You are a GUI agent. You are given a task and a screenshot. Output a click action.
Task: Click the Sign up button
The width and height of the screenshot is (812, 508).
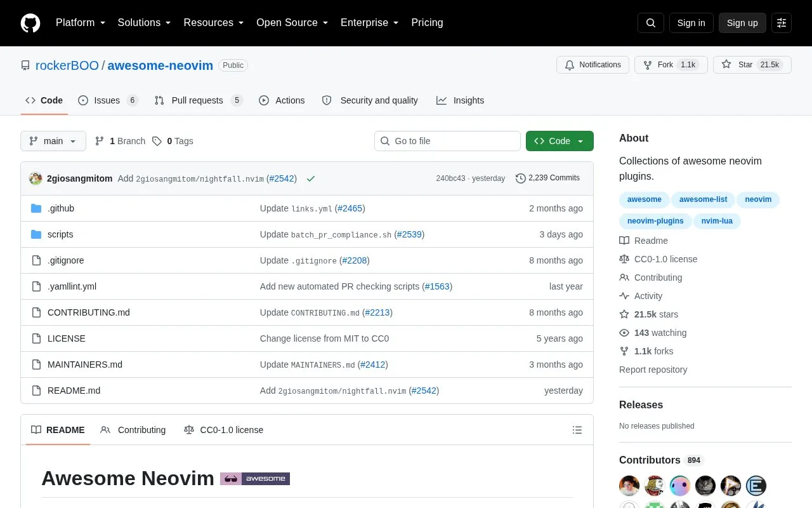742,23
